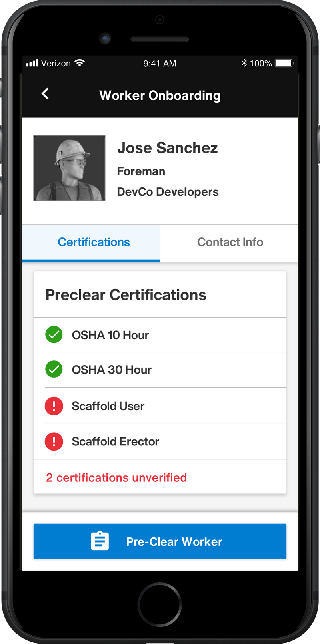Click the clipboard icon on the Pre-Clear button
The height and width of the screenshot is (644, 320).
(100, 541)
